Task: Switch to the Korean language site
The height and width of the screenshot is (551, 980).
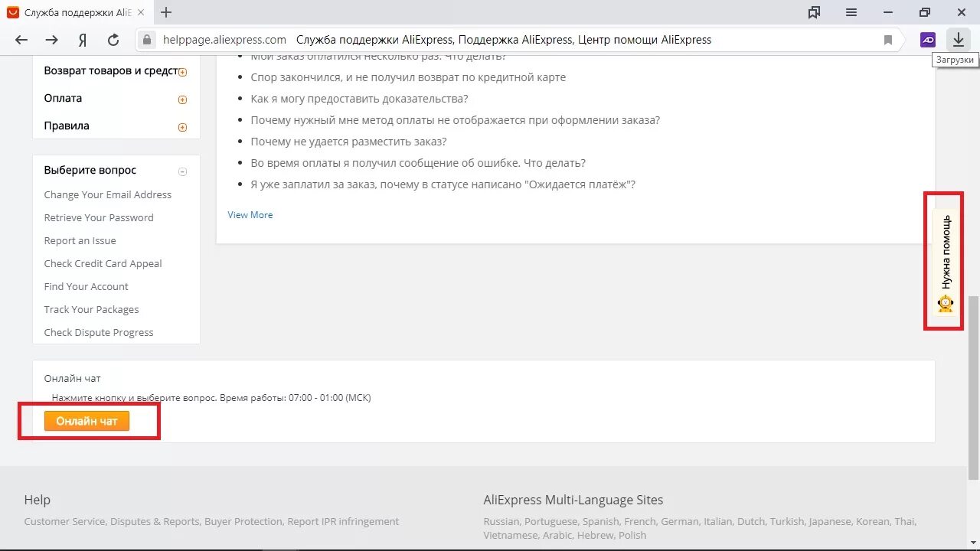Action: tap(873, 521)
